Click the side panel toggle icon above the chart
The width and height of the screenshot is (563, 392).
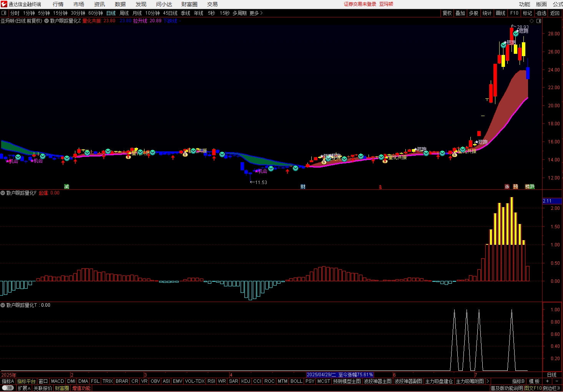point(539,21)
